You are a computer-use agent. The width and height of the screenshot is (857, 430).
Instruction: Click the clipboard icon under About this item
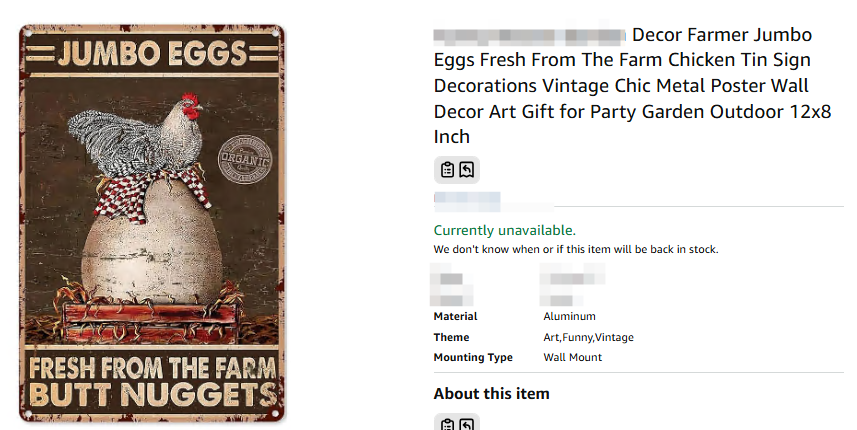tap(448, 424)
